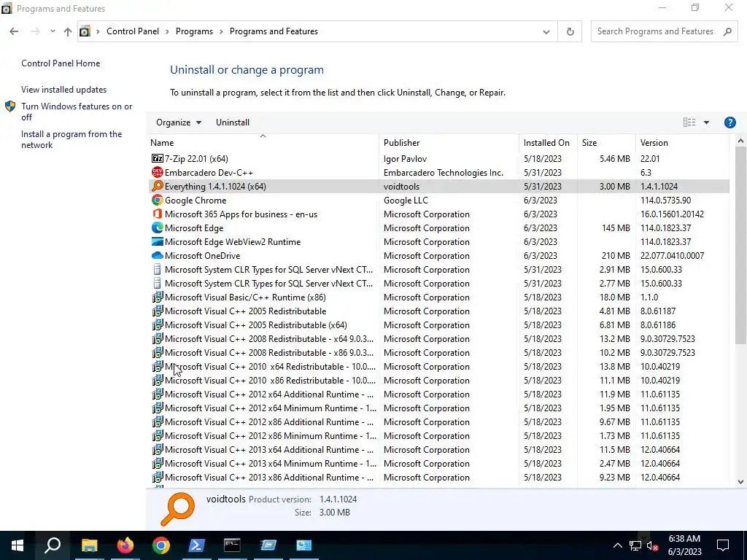747x560 pixels.
Task: Open File Explorer from taskbar
Action: (x=89, y=545)
